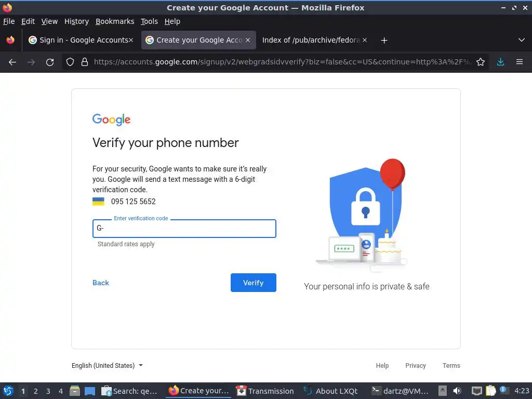Click the phone number 095 125 5652
This screenshot has height=399, width=532.
(134, 202)
